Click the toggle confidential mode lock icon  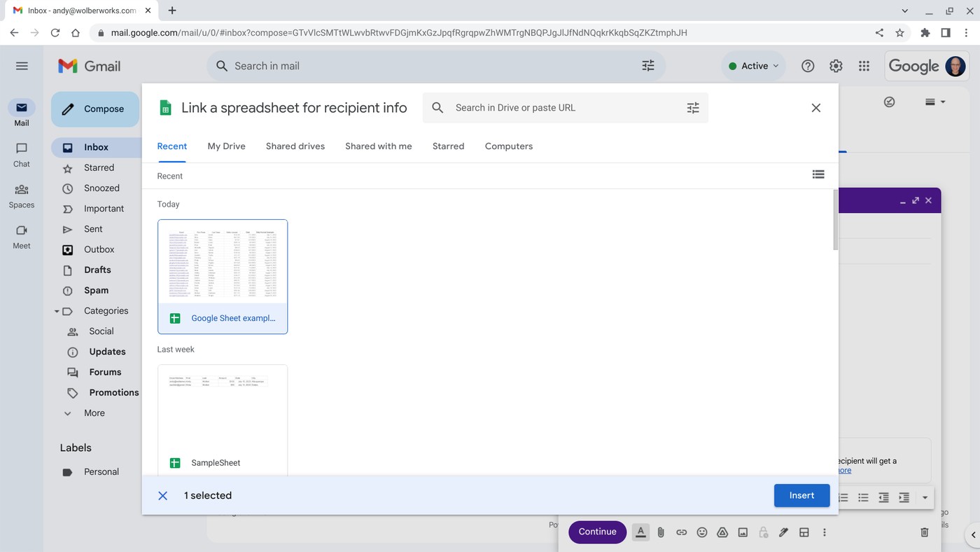click(763, 532)
